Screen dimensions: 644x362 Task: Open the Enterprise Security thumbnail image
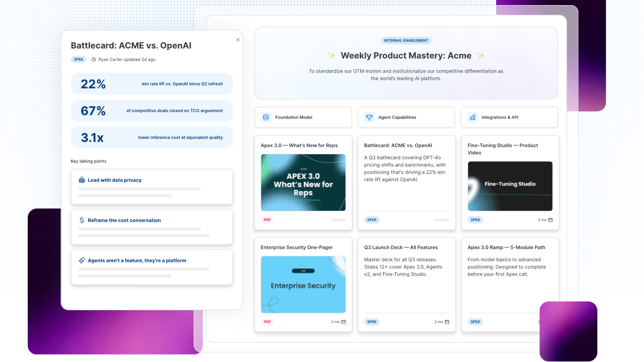[303, 285]
